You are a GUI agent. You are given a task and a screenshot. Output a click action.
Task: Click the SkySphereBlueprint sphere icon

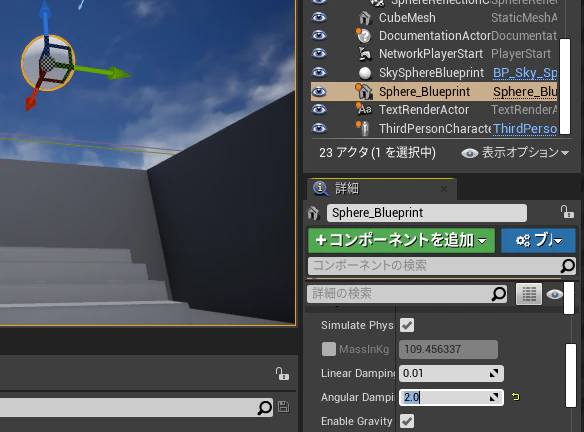[365, 73]
